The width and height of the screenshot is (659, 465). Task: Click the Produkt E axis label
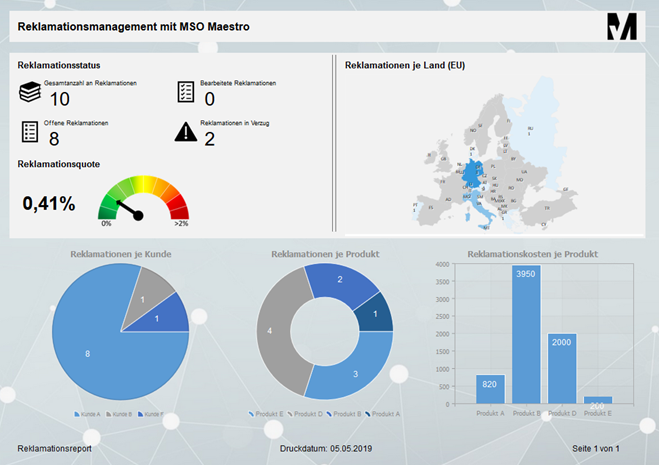click(598, 413)
